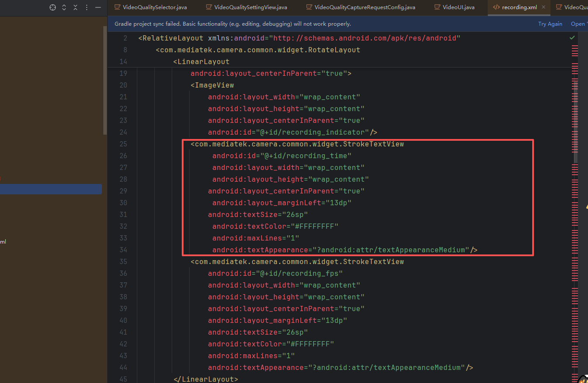Select the highlighted blue row in project tree
Viewport: 588px width, 383px height.
point(51,189)
